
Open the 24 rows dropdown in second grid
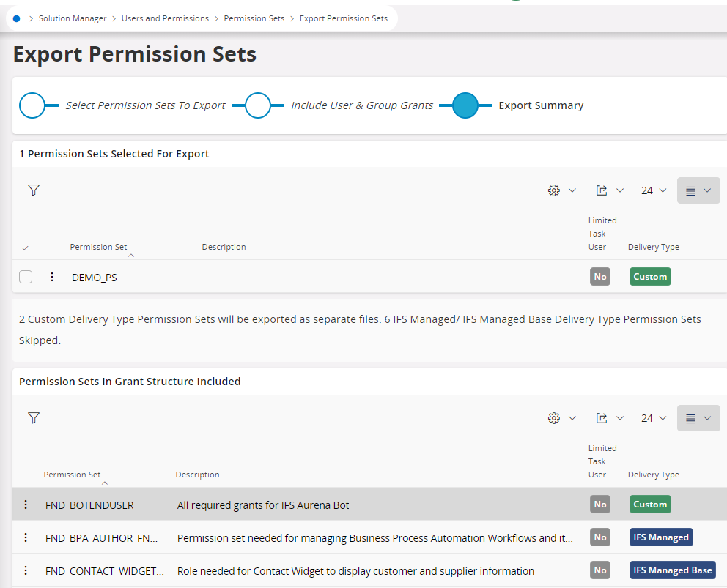pos(652,417)
